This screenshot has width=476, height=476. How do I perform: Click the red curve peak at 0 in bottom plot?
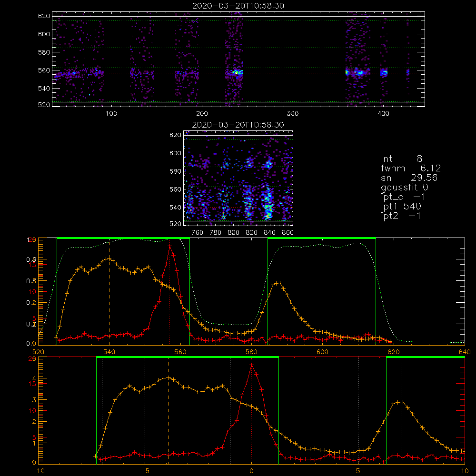pos(252,365)
